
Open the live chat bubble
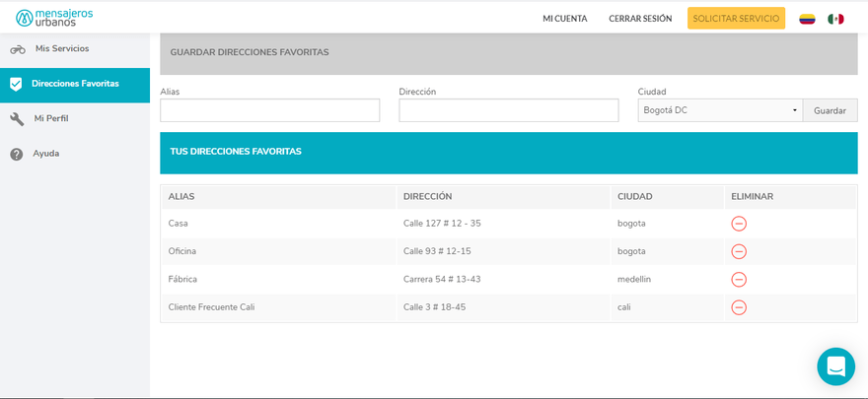[x=835, y=366]
